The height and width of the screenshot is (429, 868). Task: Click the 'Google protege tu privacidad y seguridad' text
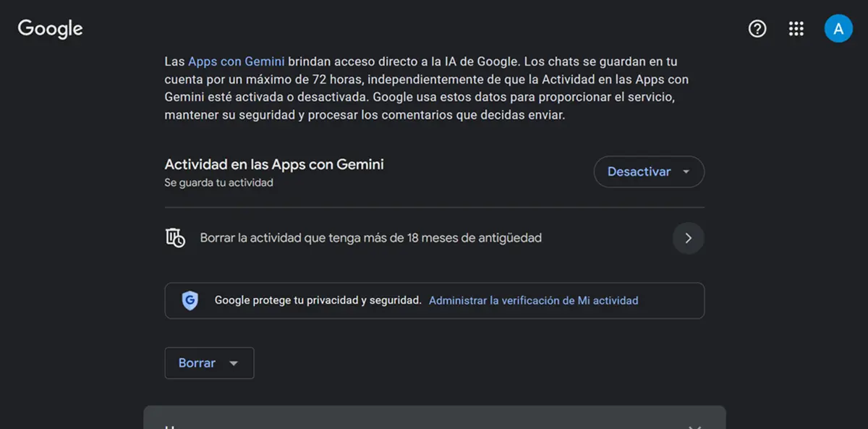coord(318,300)
